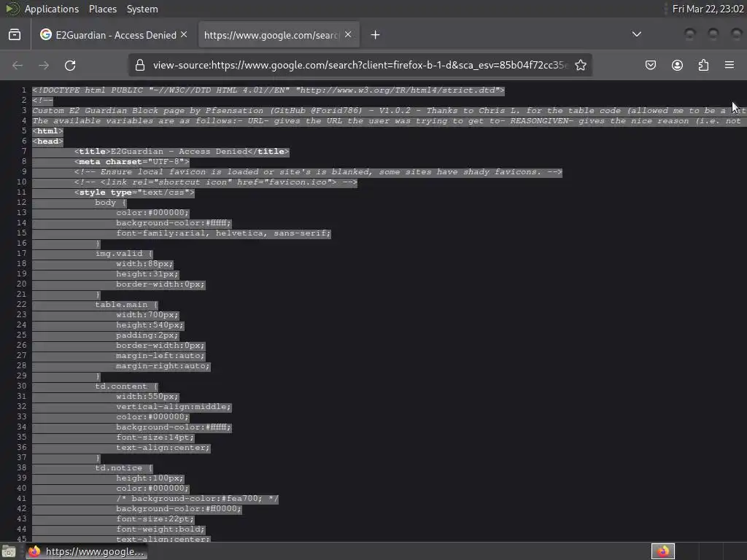Screen dimensions: 747x560
Task: Open the Applications menu
Action: click(52, 9)
